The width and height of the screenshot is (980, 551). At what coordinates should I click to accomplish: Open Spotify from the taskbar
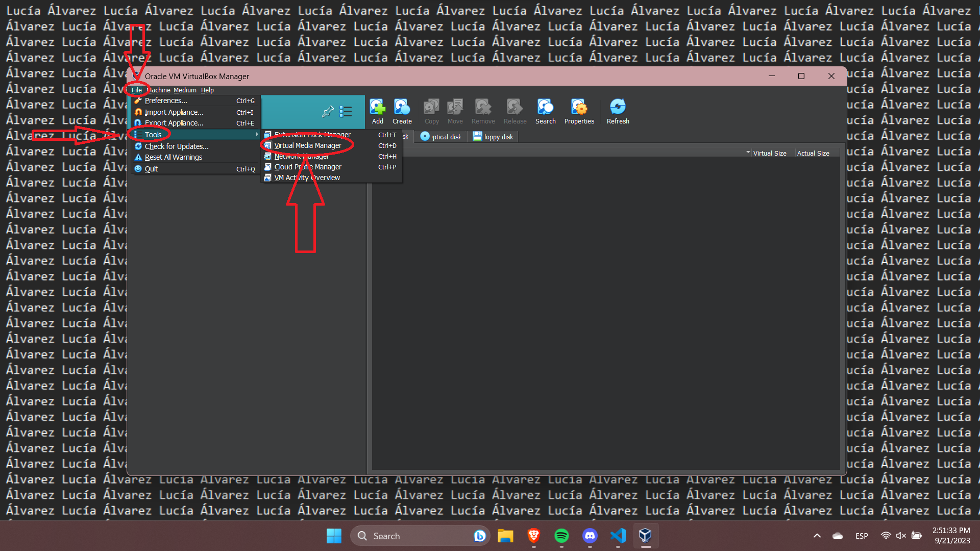coord(561,536)
